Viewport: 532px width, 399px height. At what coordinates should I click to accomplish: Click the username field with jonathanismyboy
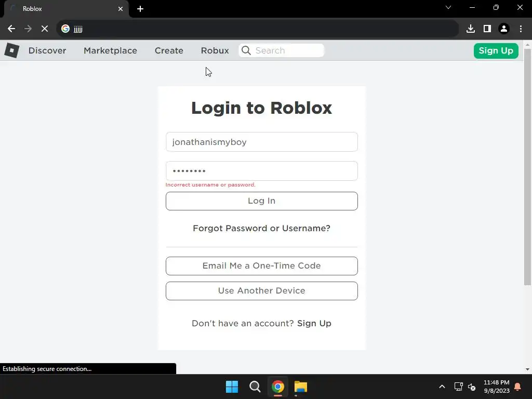[x=262, y=142]
